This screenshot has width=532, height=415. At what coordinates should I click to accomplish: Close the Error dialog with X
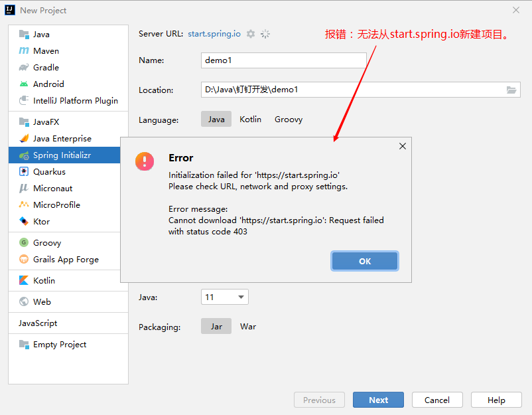[x=403, y=146]
